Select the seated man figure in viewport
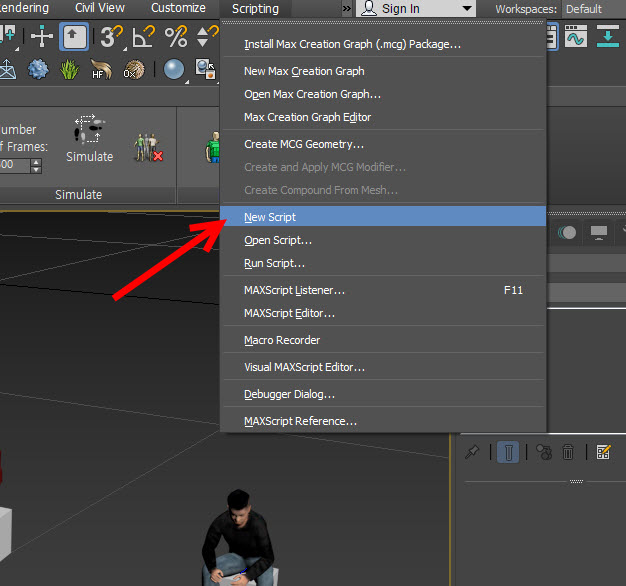The image size is (626, 586). (239, 539)
